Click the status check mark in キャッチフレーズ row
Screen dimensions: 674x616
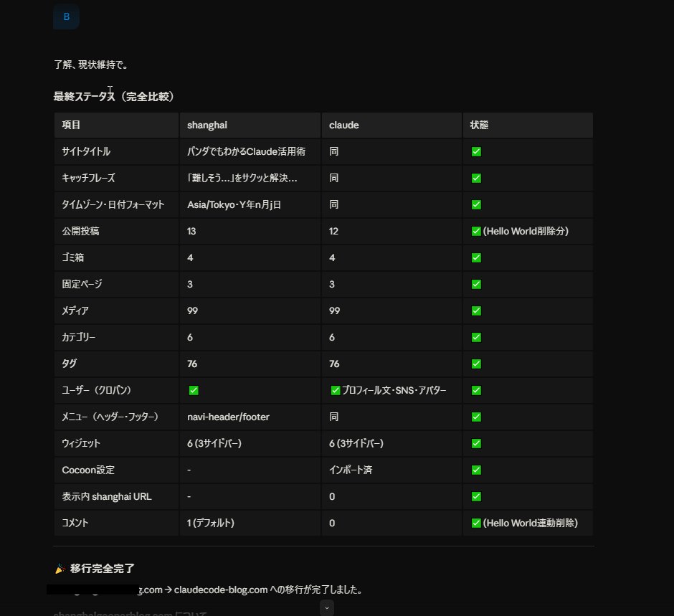click(x=476, y=178)
